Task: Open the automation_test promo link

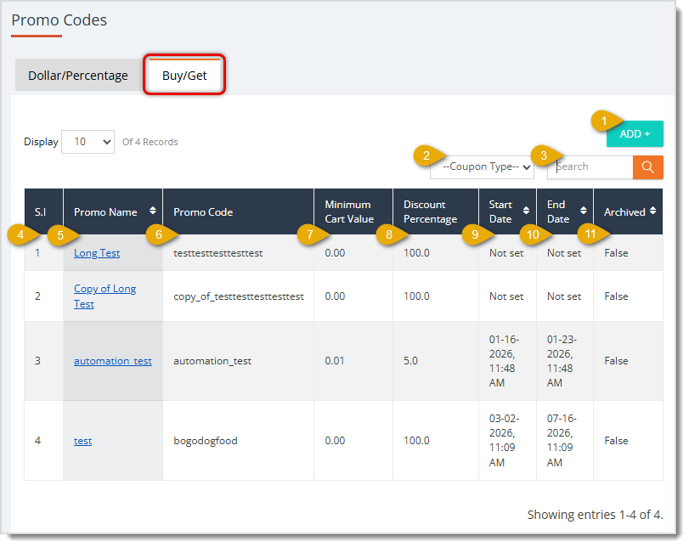Action: (x=112, y=361)
